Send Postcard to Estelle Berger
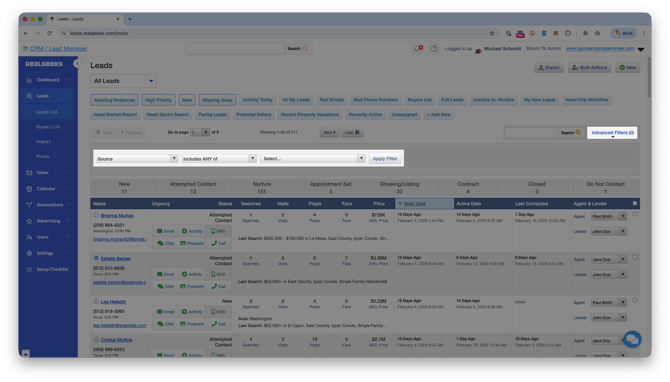The height and width of the screenshot is (382, 670). pyautogui.click(x=192, y=287)
